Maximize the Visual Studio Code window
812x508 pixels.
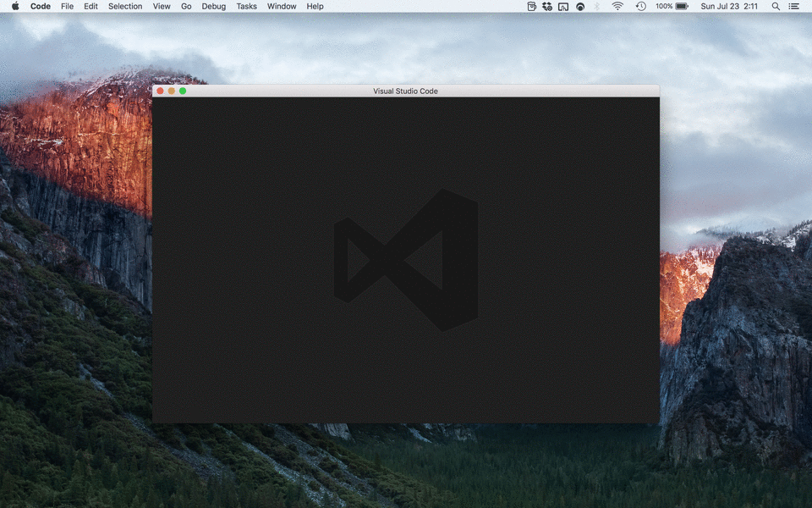pos(183,91)
